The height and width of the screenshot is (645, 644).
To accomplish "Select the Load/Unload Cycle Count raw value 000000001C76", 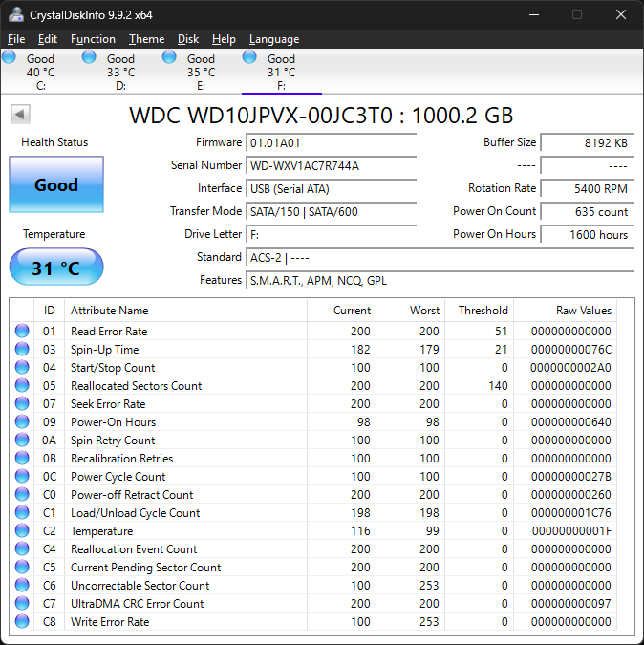I will point(571,512).
